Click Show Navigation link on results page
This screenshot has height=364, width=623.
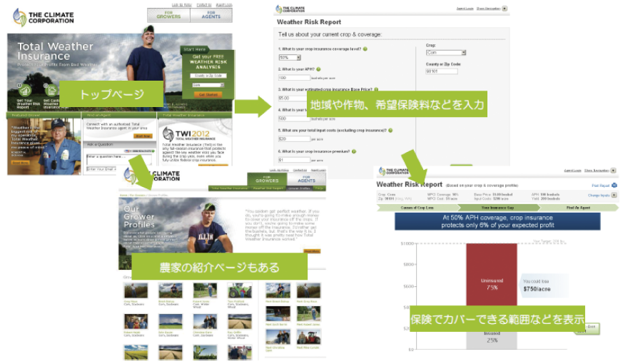[x=597, y=171]
